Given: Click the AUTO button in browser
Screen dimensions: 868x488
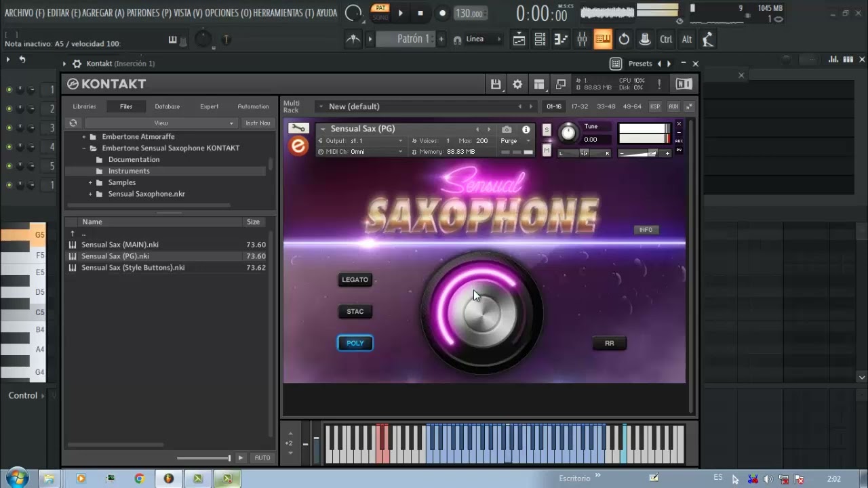Looking at the screenshot, I should tap(262, 458).
